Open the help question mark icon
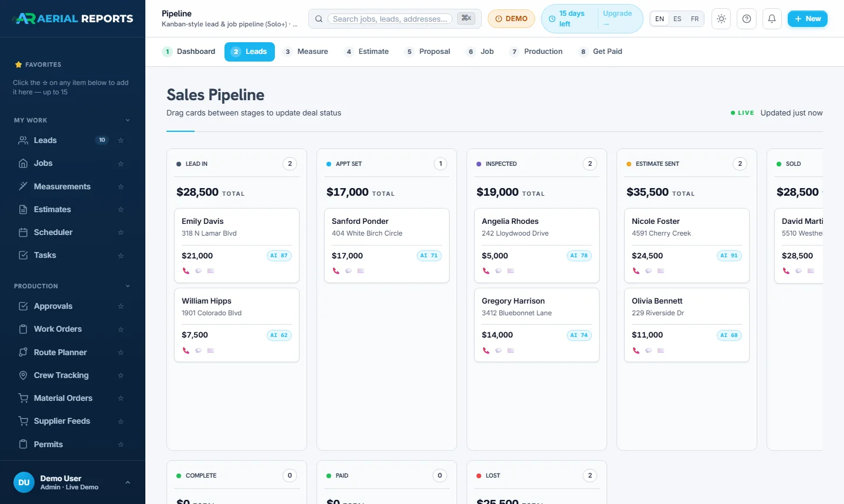This screenshot has width=844, height=504. coord(747,19)
